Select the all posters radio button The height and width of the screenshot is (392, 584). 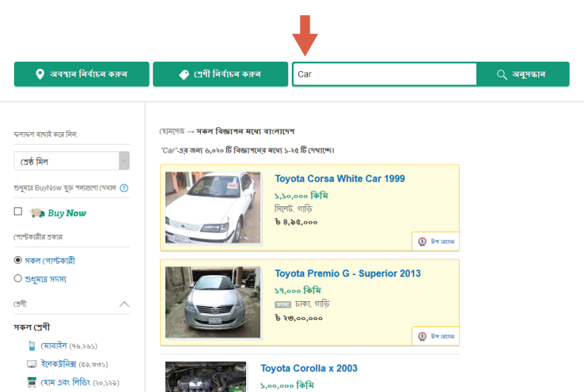[18, 260]
